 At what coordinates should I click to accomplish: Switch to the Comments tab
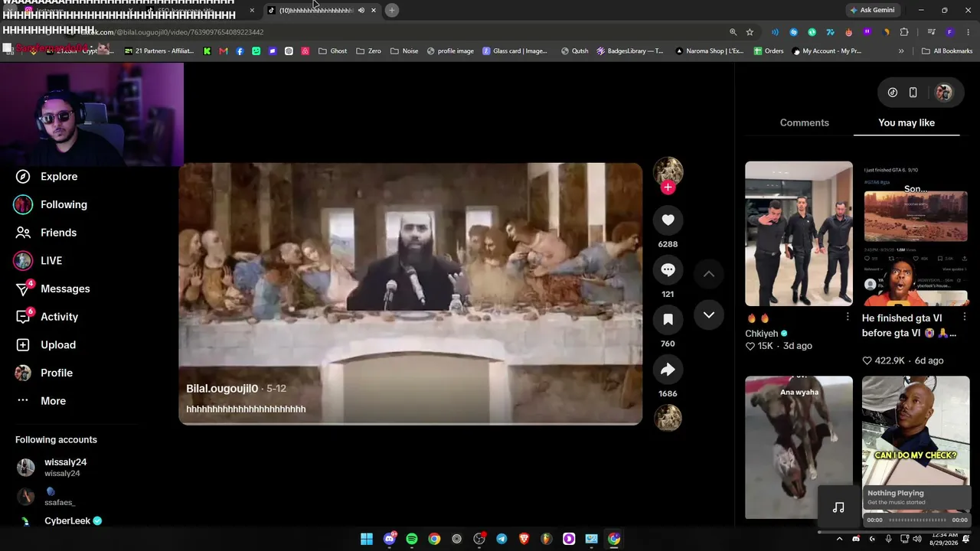coord(804,122)
